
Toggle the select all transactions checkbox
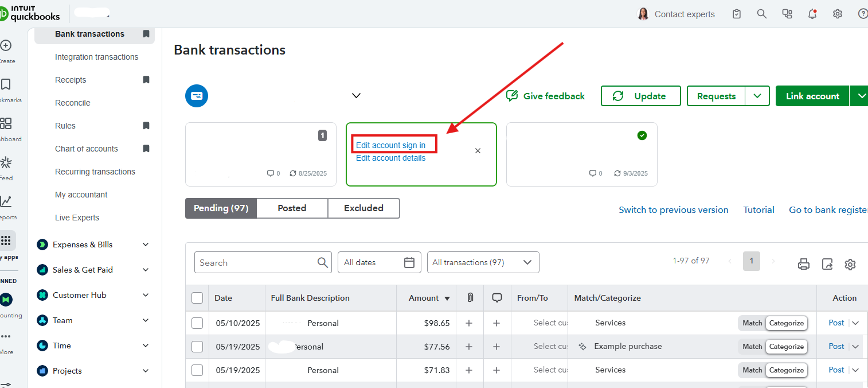coord(197,298)
